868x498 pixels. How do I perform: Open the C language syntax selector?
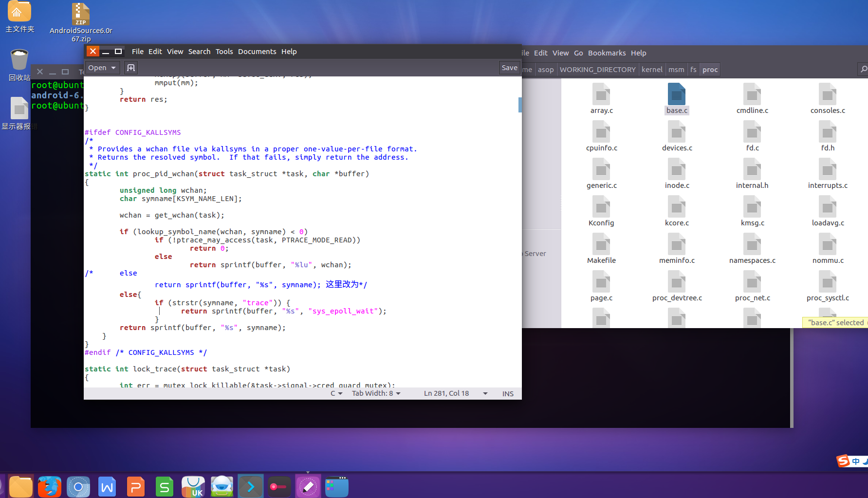point(336,393)
